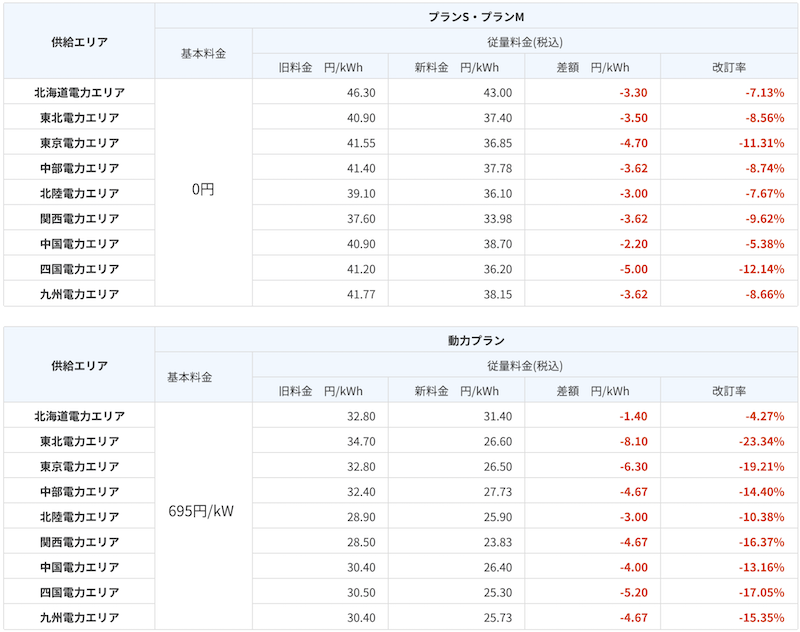This screenshot has height=632, width=800.
Task: Select the old rate value 34.70
Action: click(x=361, y=442)
